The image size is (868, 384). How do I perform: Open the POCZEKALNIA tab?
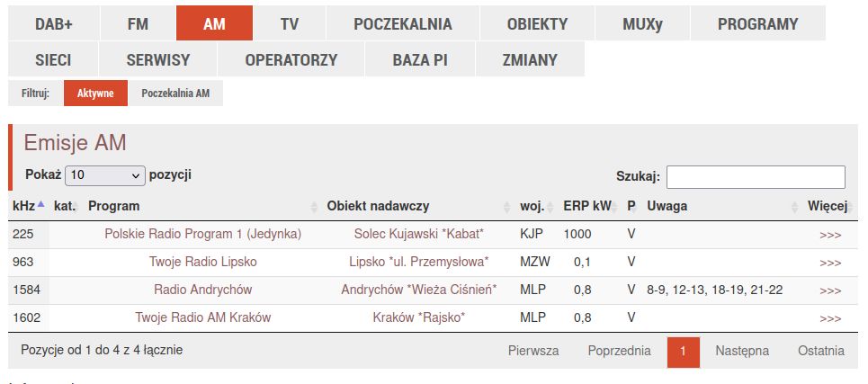402,23
